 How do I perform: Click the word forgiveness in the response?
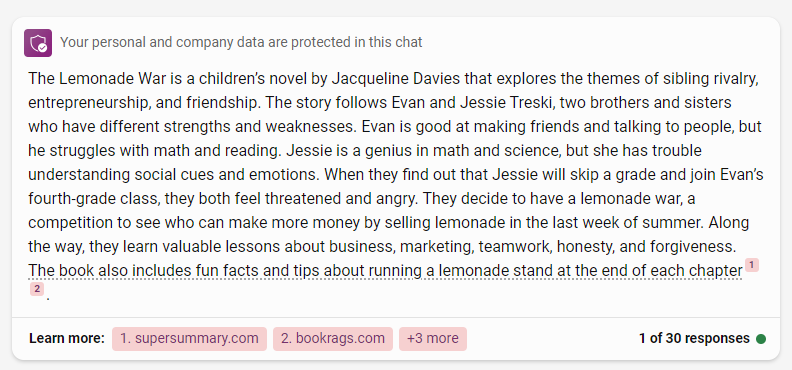coord(691,247)
